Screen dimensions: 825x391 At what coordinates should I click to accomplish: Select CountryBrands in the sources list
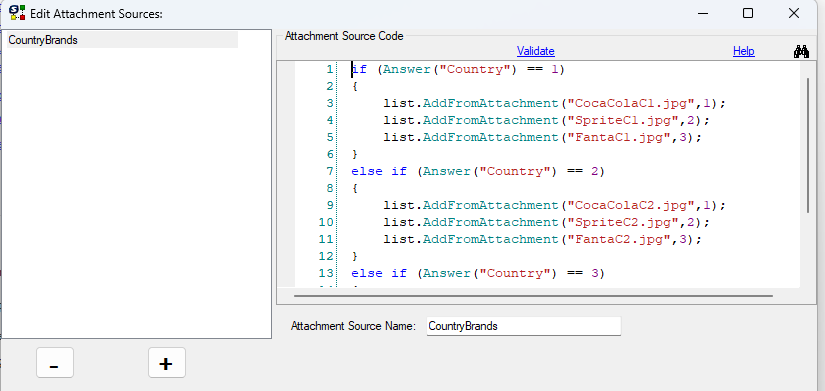coord(122,40)
